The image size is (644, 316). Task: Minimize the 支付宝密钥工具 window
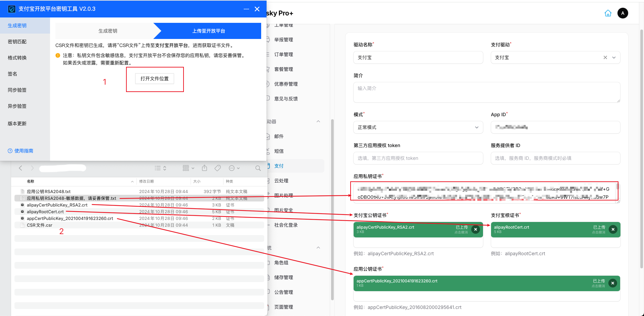click(246, 9)
